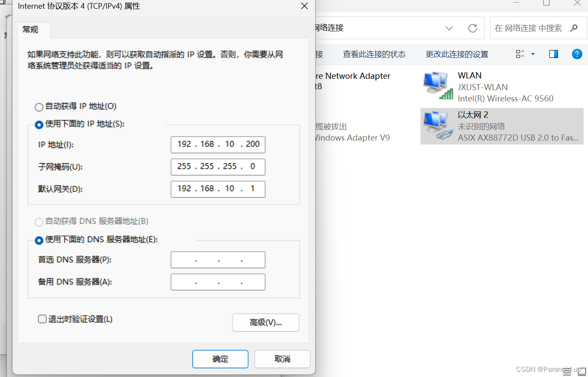Screen dimensions: 588x377
Task: Refresh the network connections list
Action: (473, 28)
